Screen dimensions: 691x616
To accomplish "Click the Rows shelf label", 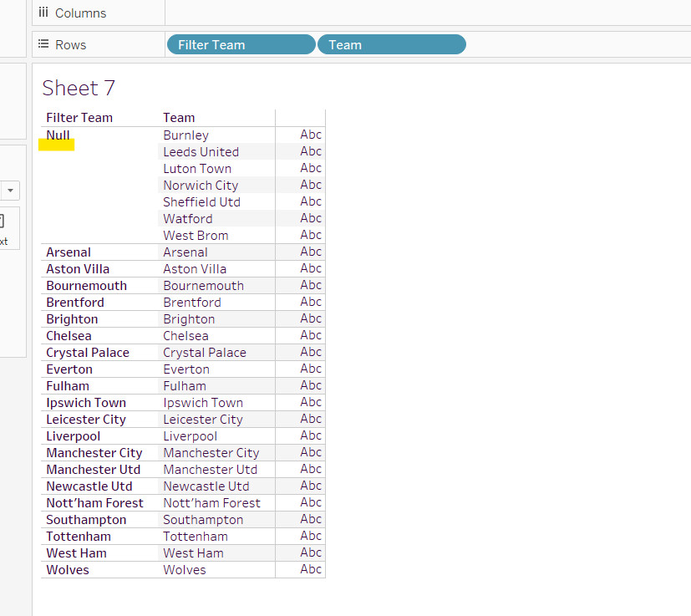I will [x=70, y=45].
